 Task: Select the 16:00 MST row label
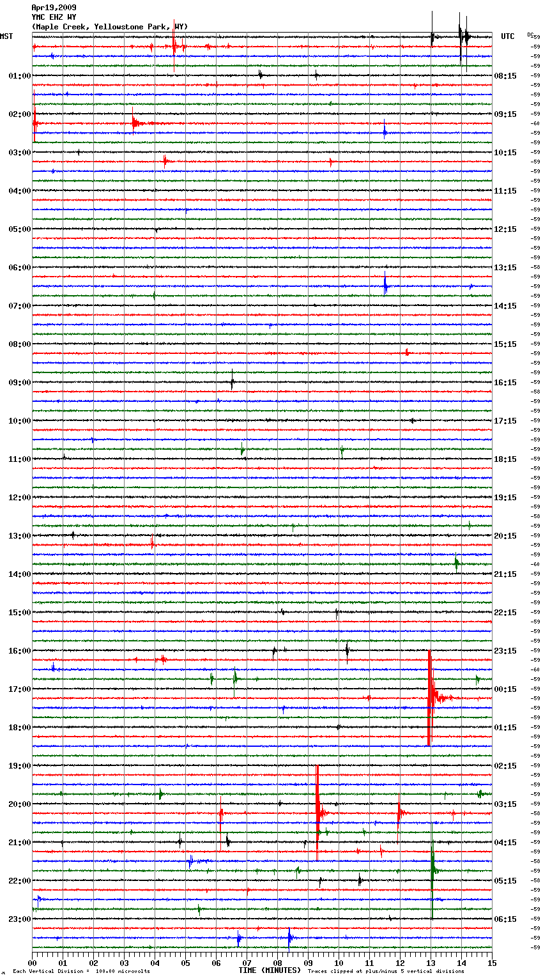tap(20, 651)
